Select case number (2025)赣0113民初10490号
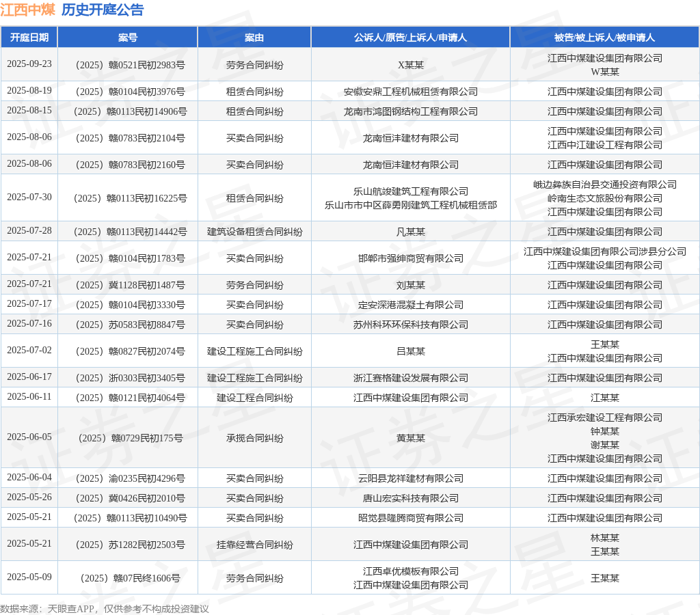The width and height of the screenshot is (700, 615). 131,518
